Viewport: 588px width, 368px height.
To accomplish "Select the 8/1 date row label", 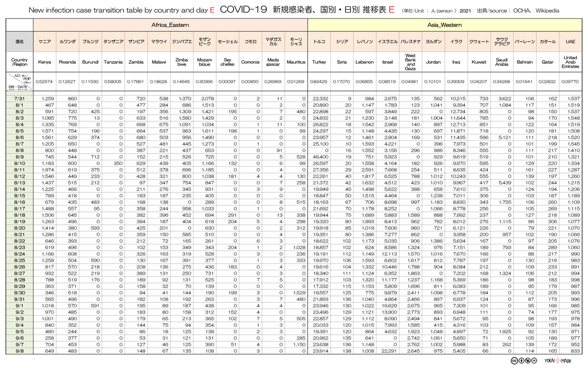I will pyautogui.click(x=20, y=105).
